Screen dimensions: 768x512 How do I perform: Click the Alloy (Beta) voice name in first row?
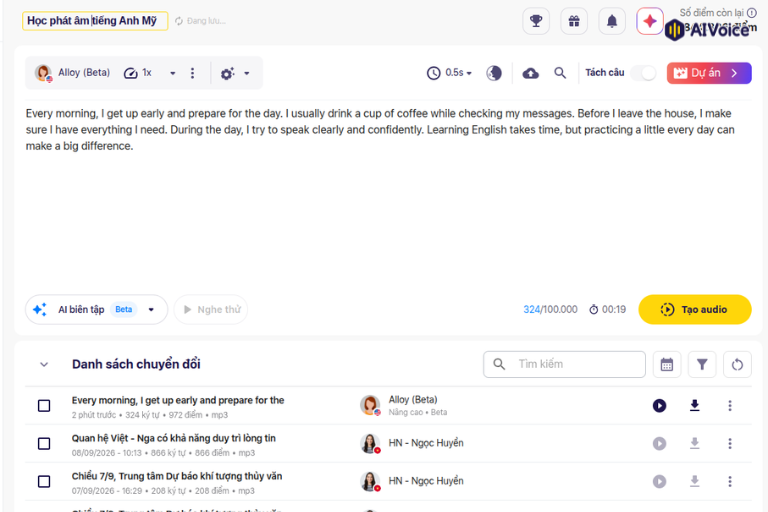point(413,400)
